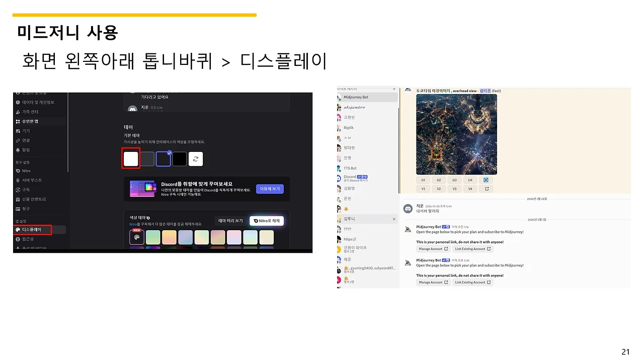Click the re-roll icon beside U4
Screen dimensions: 644x362
coord(486,180)
